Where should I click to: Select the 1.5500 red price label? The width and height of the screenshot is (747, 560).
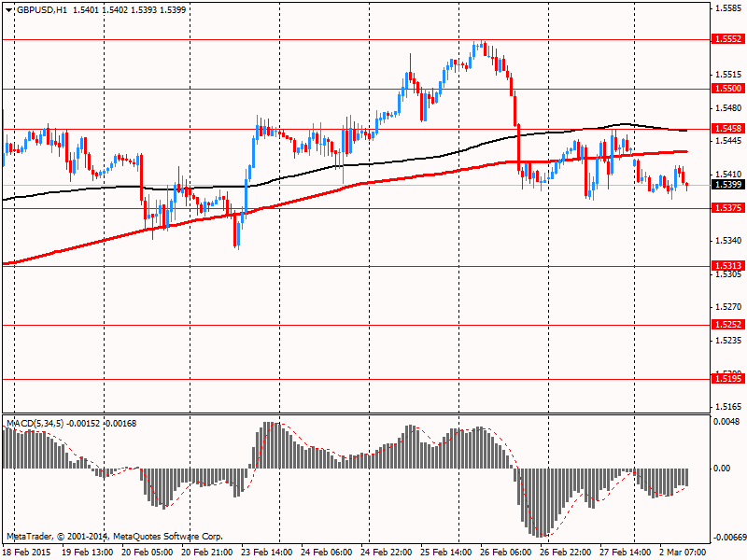(x=727, y=88)
